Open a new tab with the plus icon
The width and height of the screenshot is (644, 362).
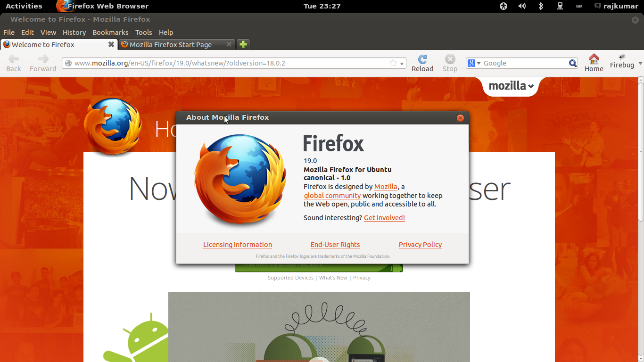(243, 44)
